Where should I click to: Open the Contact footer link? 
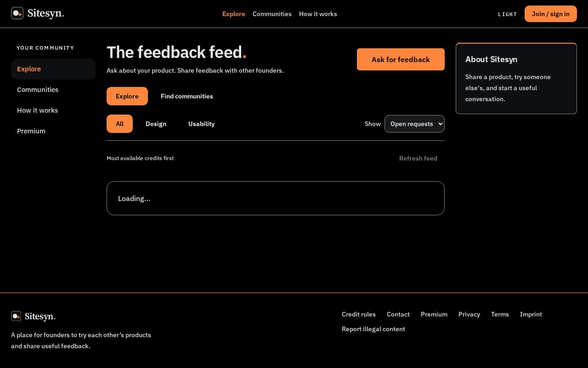pos(398,314)
